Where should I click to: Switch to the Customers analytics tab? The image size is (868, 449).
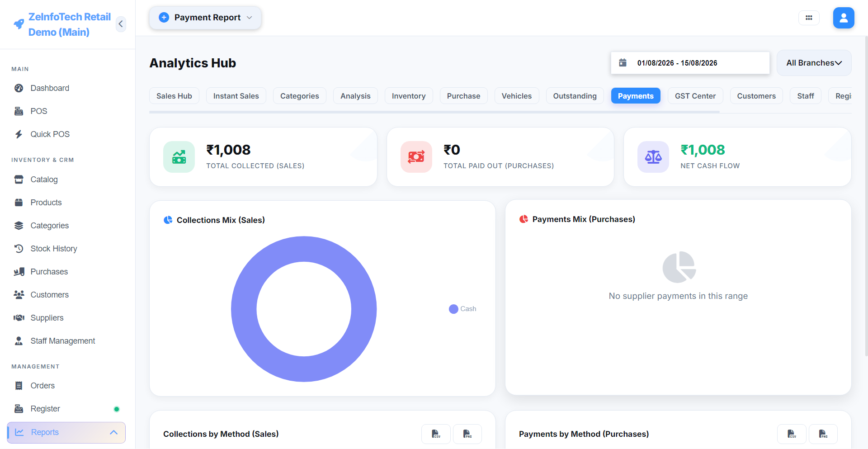coord(756,96)
